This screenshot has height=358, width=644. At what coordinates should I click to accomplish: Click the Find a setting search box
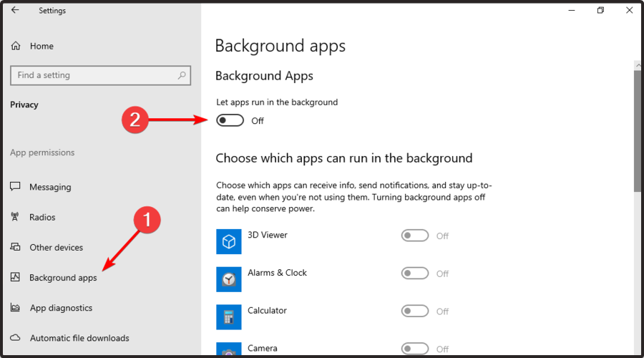(x=93, y=75)
